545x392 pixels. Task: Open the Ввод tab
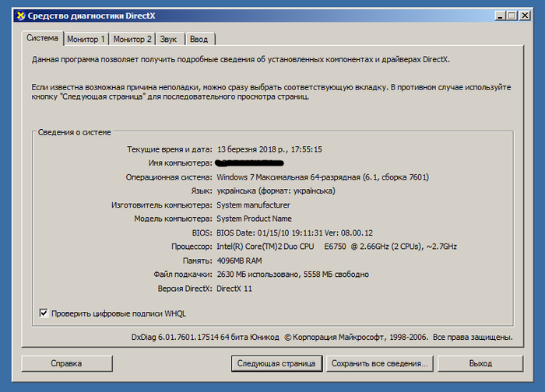tap(199, 39)
